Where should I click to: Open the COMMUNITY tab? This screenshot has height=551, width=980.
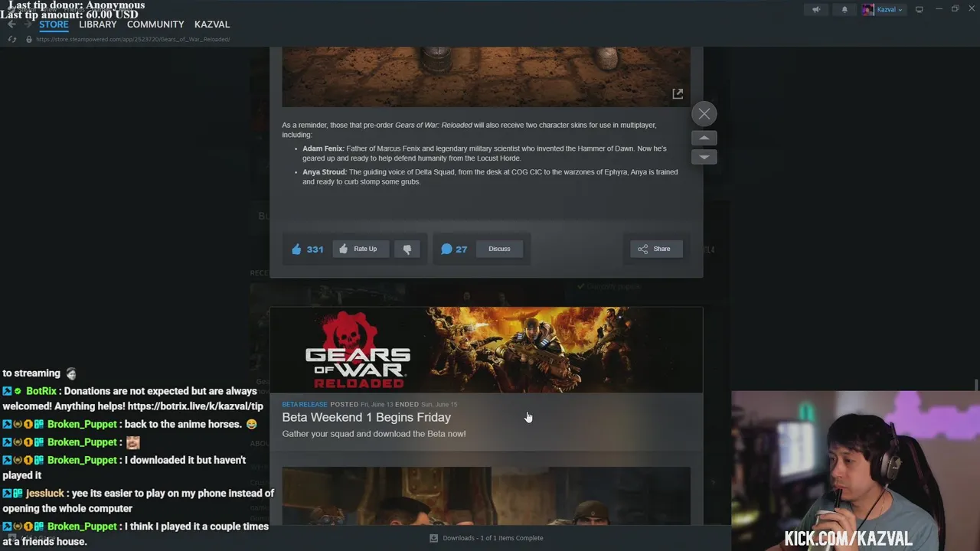pos(155,24)
